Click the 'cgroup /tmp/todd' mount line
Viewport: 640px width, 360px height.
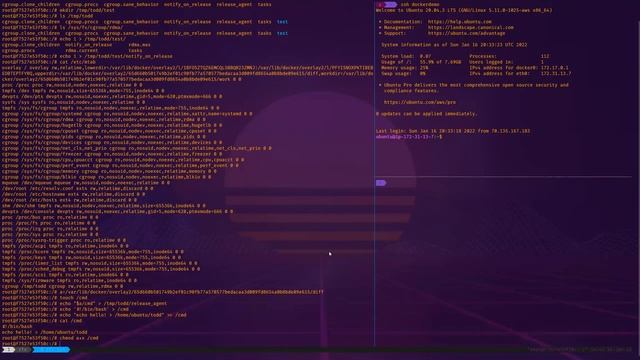(x=62, y=286)
